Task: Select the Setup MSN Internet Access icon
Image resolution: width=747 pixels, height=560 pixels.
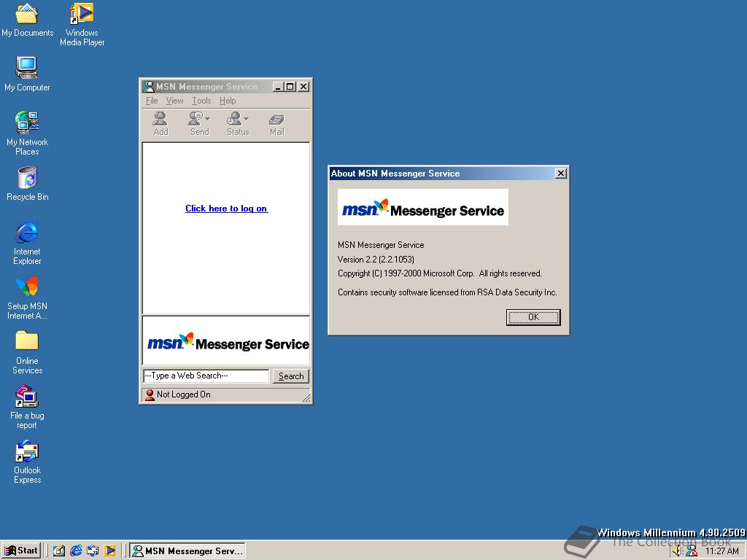Action: tap(27, 297)
